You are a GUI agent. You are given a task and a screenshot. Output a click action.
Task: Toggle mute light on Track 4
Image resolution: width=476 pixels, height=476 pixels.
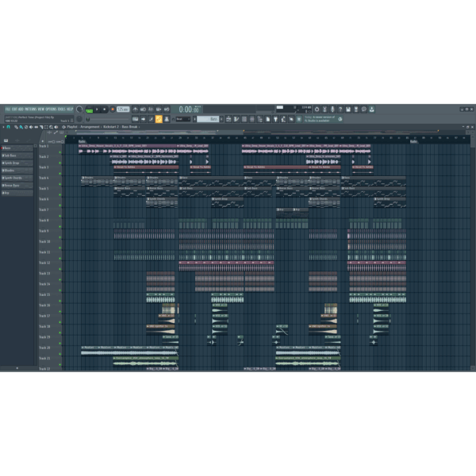[60, 184]
